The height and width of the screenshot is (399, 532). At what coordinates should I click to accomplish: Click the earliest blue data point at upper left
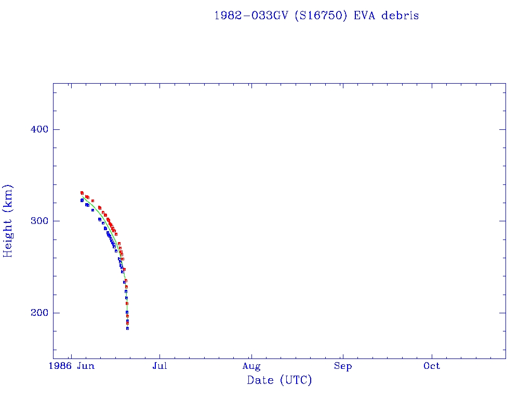[82, 200]
